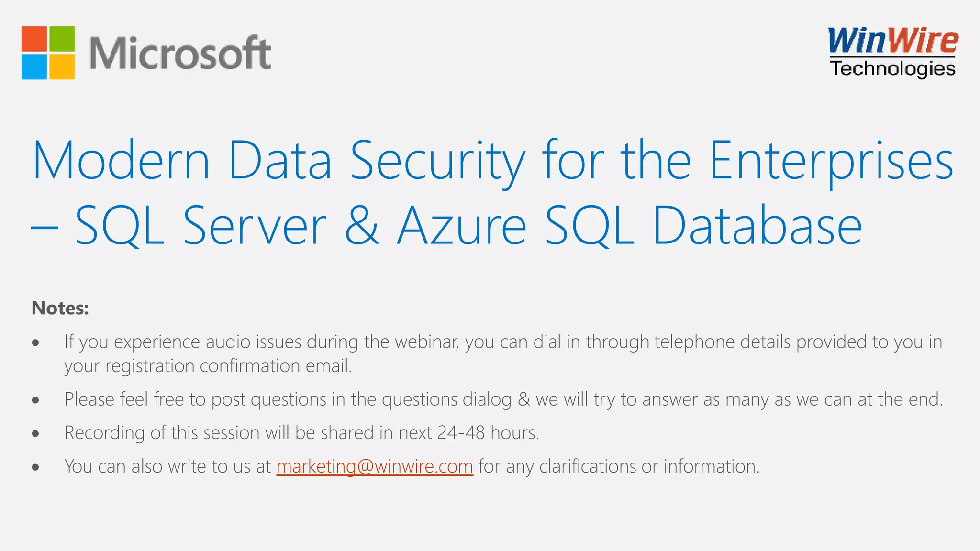Click the gray Microsoft wordmark text
This screenshot has width=980, height=551.
pos(180,53)
